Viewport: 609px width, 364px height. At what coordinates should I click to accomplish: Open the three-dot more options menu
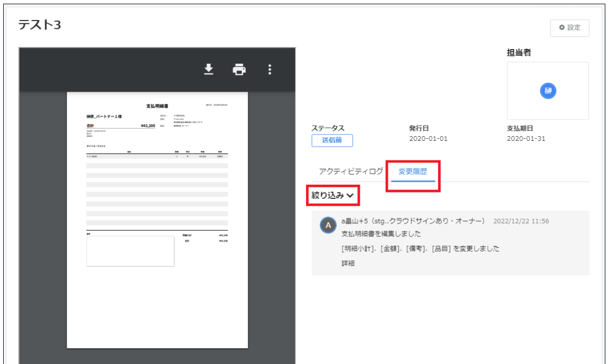270,70
